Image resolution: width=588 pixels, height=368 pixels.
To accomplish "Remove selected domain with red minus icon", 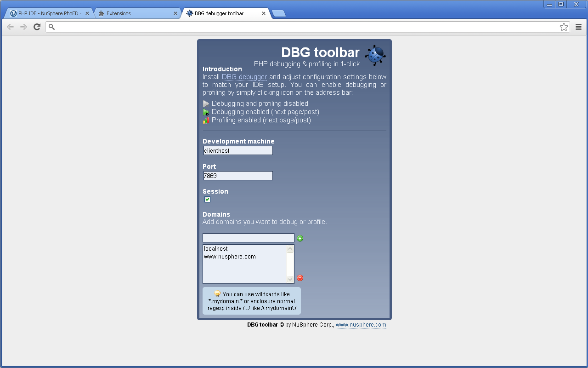I will pyautogui.click(x=300, y=278).
